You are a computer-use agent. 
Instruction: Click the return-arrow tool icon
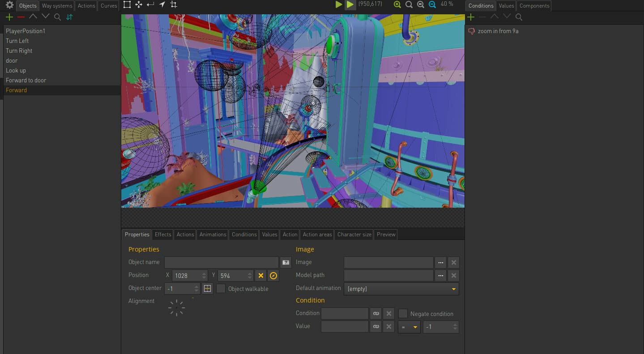tap(150, 4)
